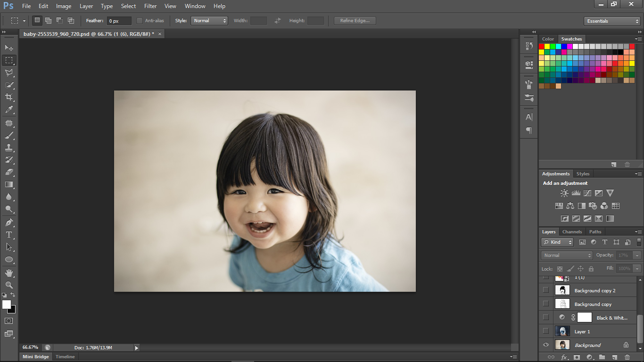Swap foreground and background colors

(13, 295)
